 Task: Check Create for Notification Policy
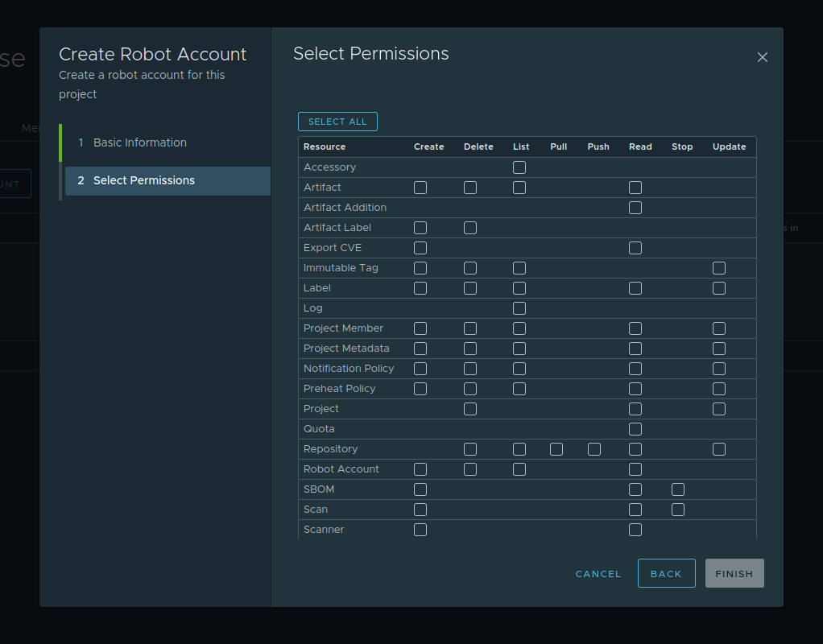(x=420, y=369)
